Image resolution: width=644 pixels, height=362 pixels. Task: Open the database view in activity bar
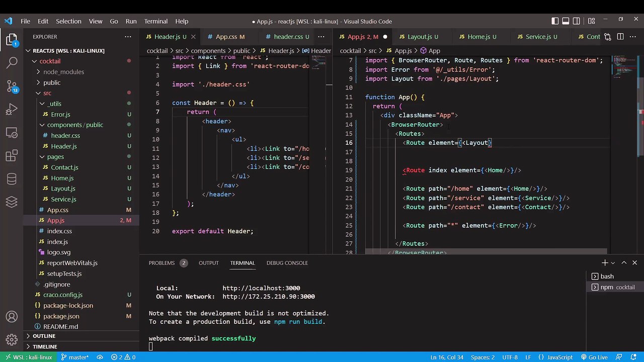pyautogui.click(x=12, y=179)
